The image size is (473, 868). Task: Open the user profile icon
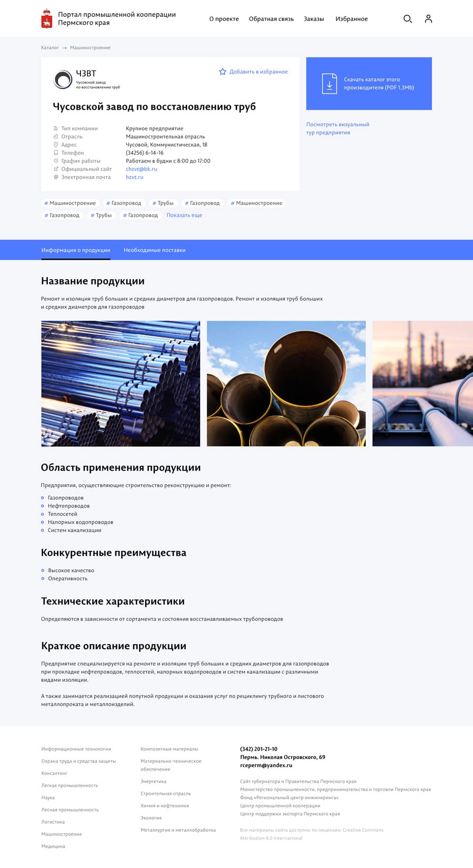428,19
